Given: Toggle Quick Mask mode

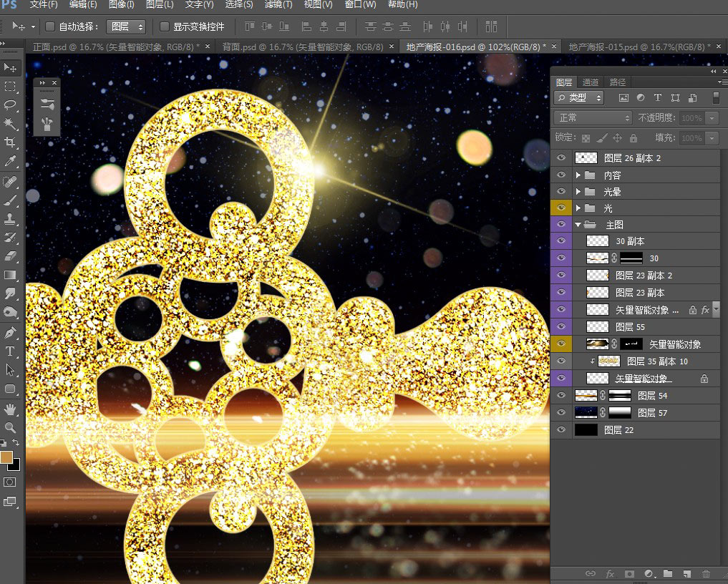Looking at the screenshot, I should pos(10,482).
